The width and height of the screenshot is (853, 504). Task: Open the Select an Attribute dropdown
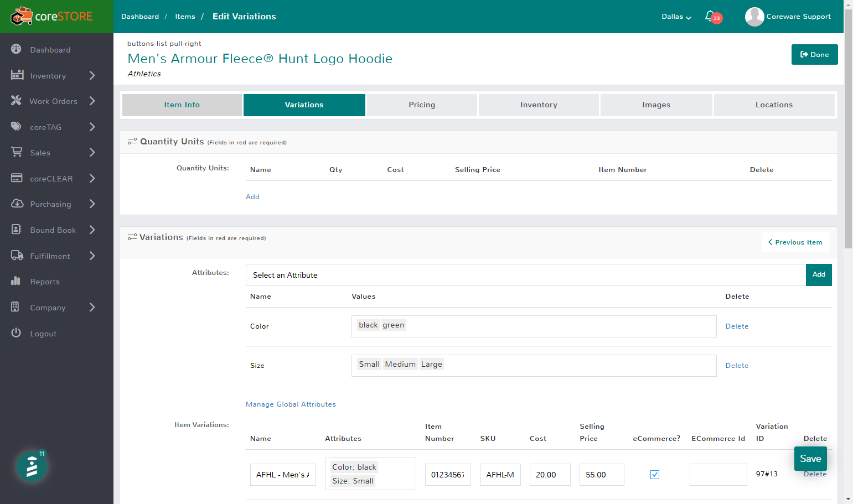(525, 275)
